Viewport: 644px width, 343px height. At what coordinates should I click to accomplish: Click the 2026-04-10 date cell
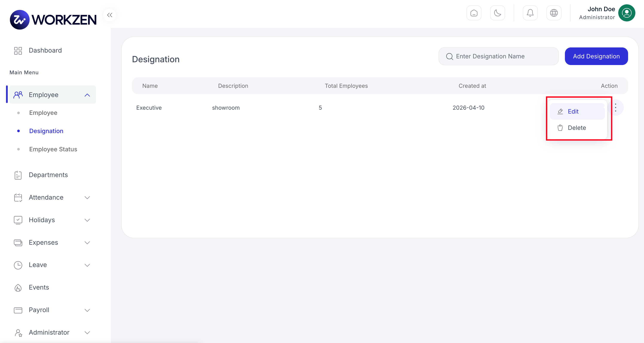coord(469,108)
